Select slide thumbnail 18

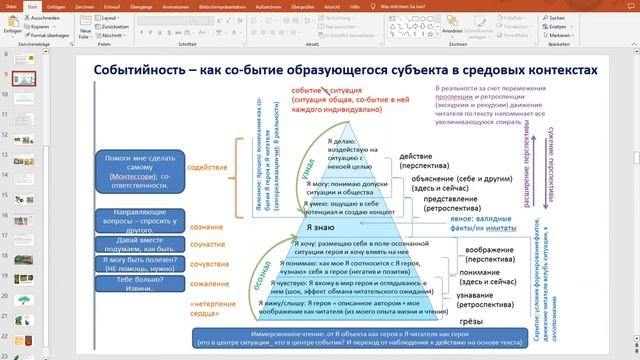24,260
